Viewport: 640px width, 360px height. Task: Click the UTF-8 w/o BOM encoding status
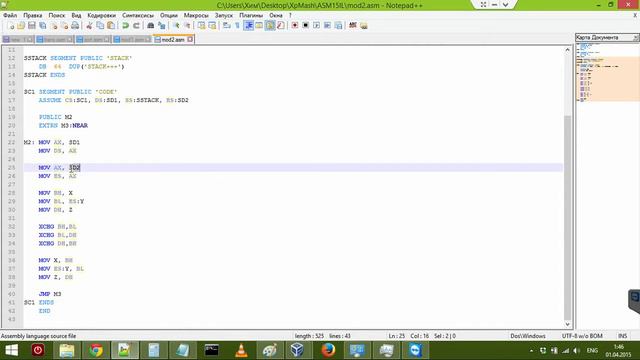pos(582,336)
